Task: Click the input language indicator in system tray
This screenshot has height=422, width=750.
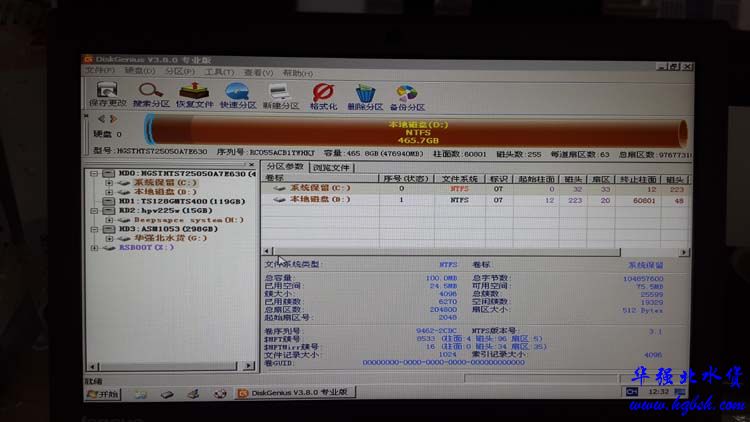Action: coord(631,392)
